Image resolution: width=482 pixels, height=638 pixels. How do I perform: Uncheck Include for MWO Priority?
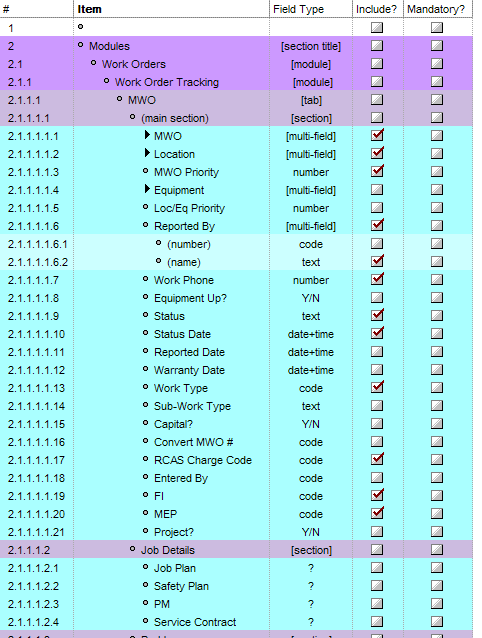(x=377, y=171)
